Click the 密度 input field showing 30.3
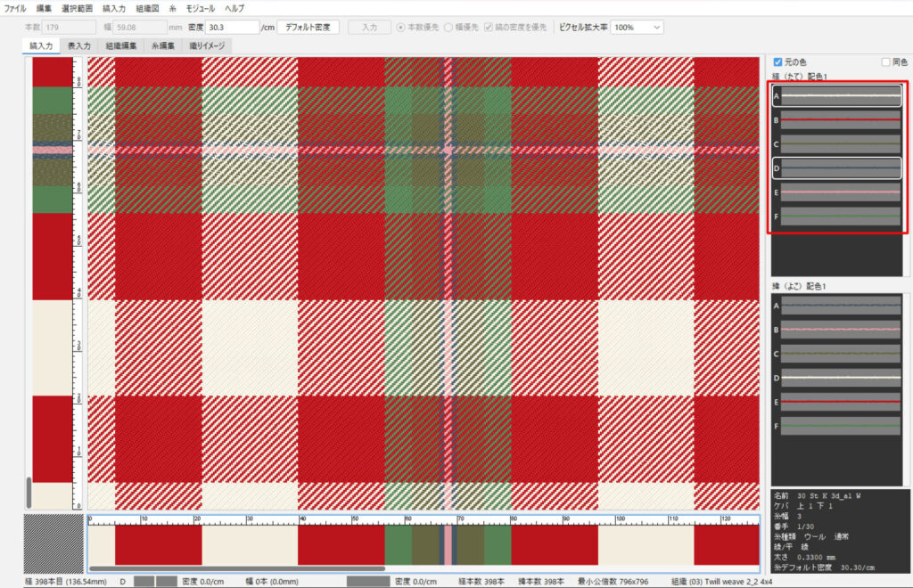Image resolution: width=913 pixels, height=588 pixels. pos(233,28)
